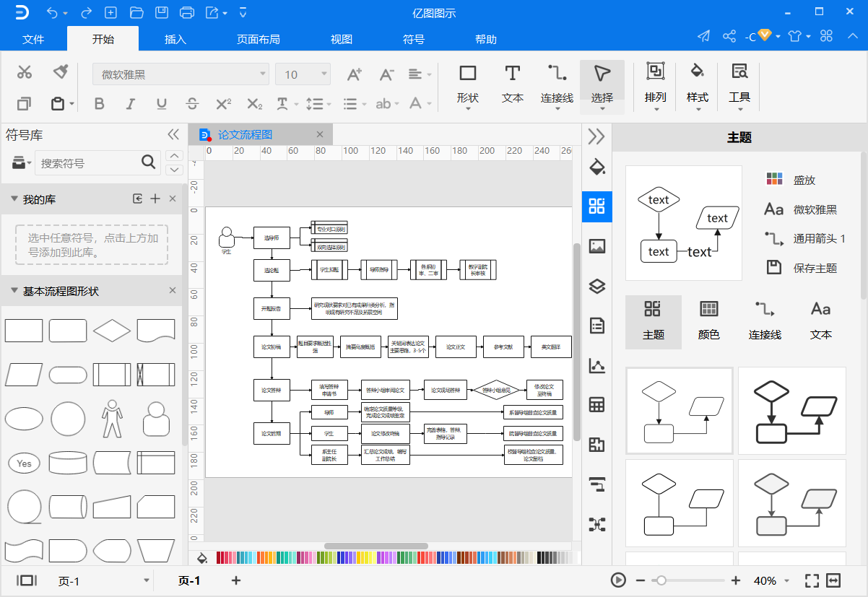The width and height of the screenshot is (868, 597).
Task: Open the image panel in right sidebar
Action: click(x=596, y=246)
